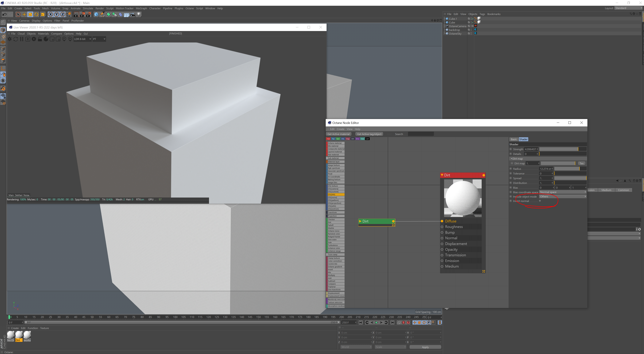The height and width of the screenshot is (354, 644).
Task: Adjust the Strength slider in Shader
Action: (562, 149)
